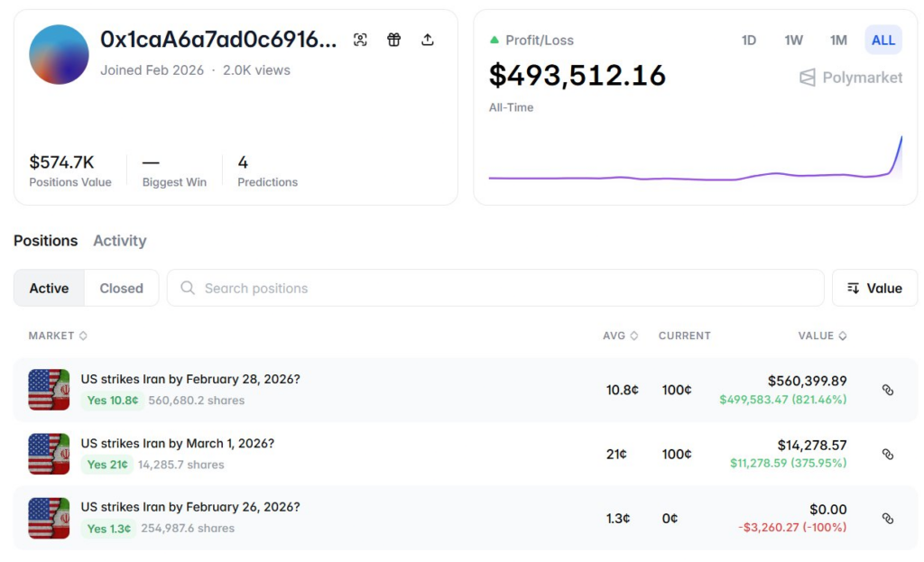Click the share upload icon in profile header

[x=428, y=40]
